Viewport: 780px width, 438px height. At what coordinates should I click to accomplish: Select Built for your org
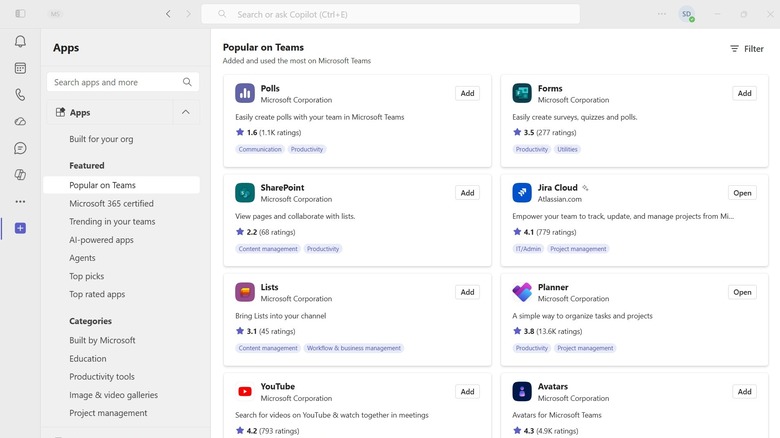[x=101, y=139]
